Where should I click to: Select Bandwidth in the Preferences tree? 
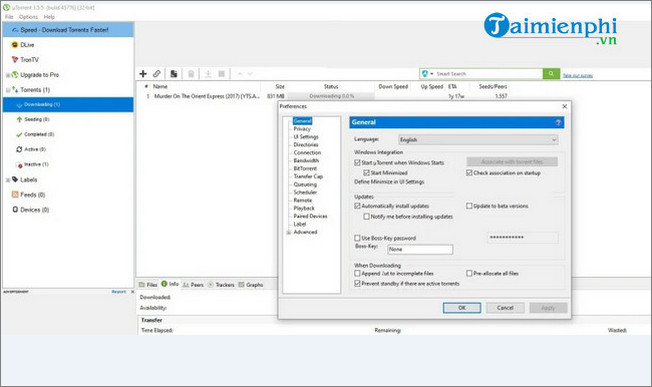(306, 160)
